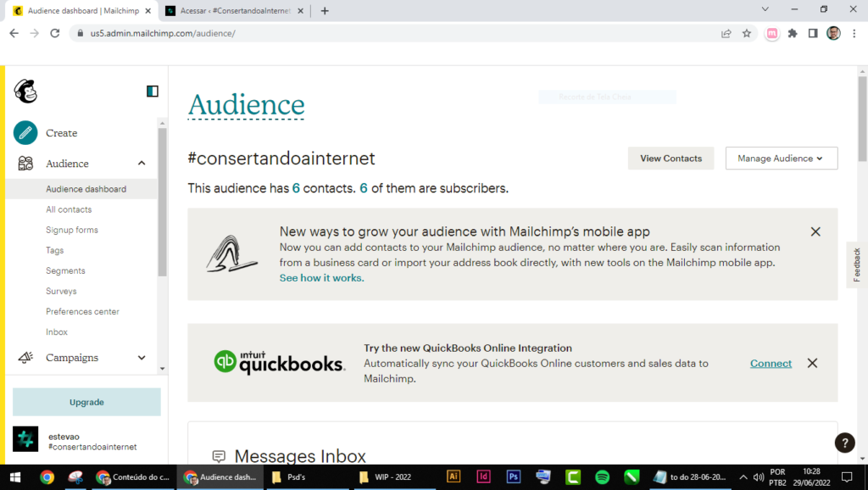This screenshot has width=868, height=490.
Task: Dismiss the mobile app banner
Action: tap(815, 231)
